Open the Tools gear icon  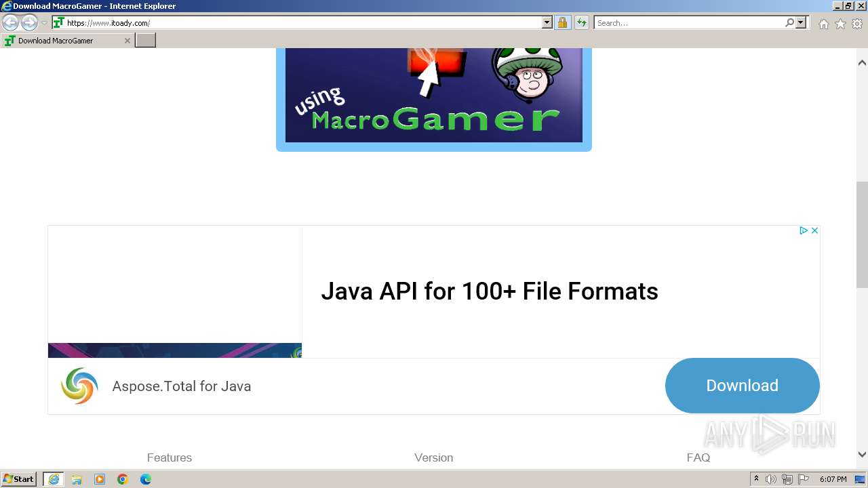point(857,24)
